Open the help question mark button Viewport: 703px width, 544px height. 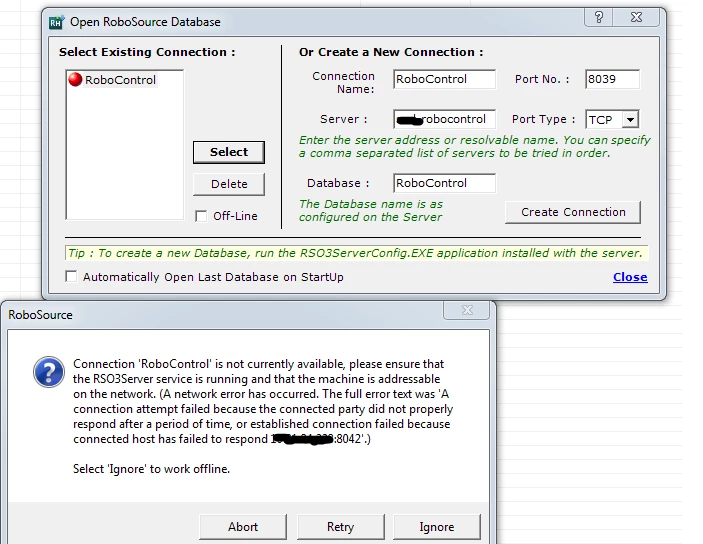point(599,17)
